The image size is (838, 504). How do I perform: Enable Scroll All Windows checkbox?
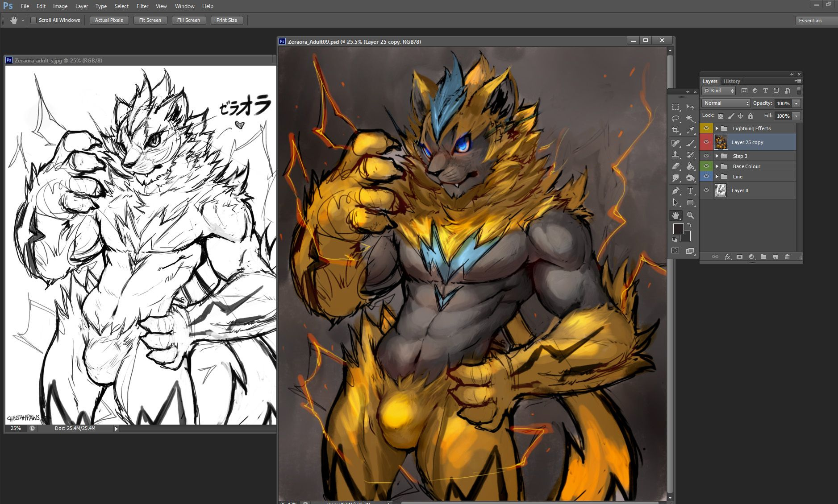coord(33,20)
